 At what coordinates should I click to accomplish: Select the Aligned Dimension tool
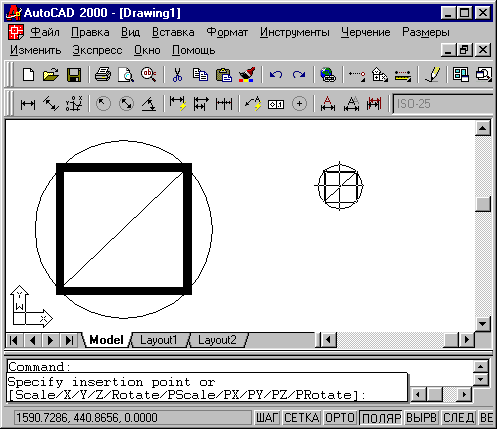51,104
